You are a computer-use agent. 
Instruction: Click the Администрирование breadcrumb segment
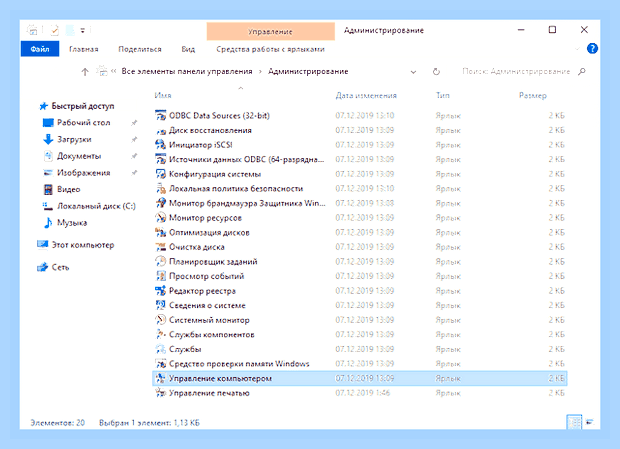point(308,71)
